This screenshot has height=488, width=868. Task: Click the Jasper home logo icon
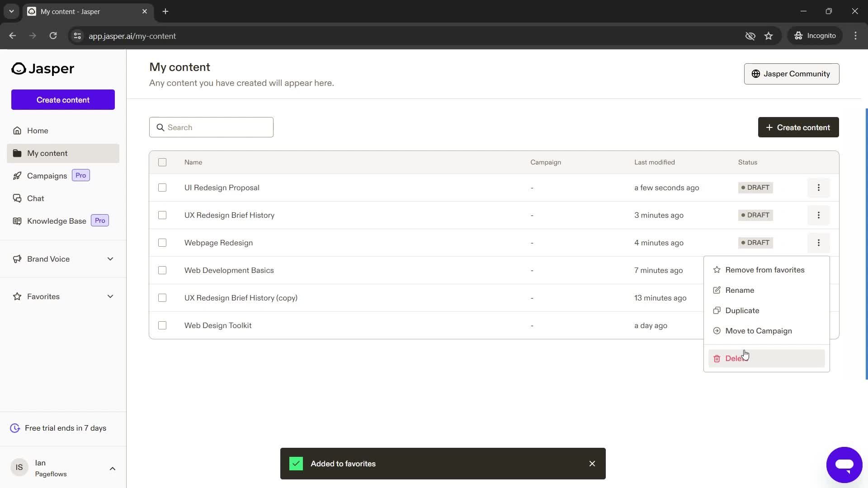pos(17,68)
